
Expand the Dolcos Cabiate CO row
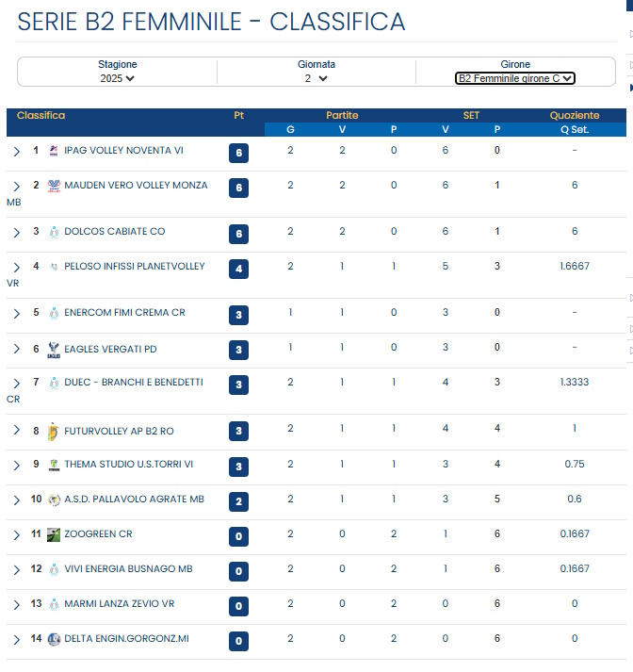click(x=17, y=232)
